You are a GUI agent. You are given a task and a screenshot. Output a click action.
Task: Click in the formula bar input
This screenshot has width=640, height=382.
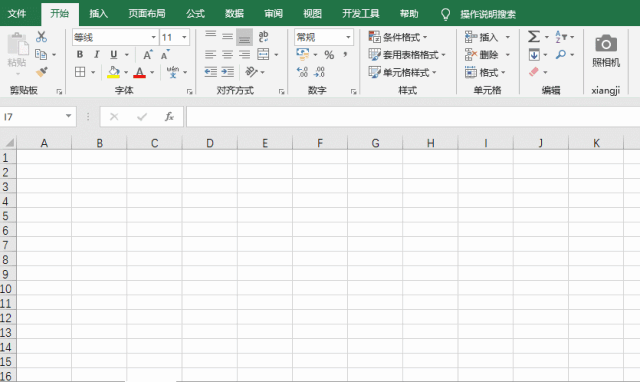413,117
